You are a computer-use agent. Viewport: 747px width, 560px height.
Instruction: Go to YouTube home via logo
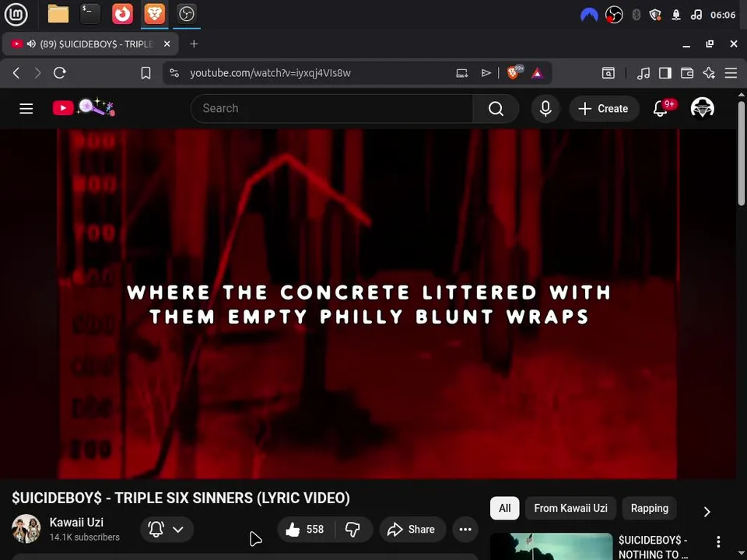pos(84,107)
